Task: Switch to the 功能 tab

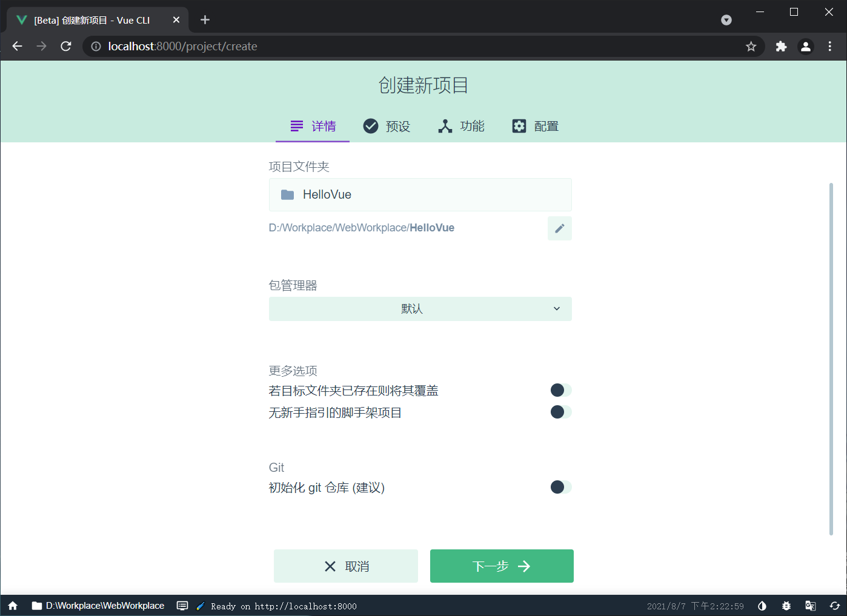Action: click(x=461, y=126)
